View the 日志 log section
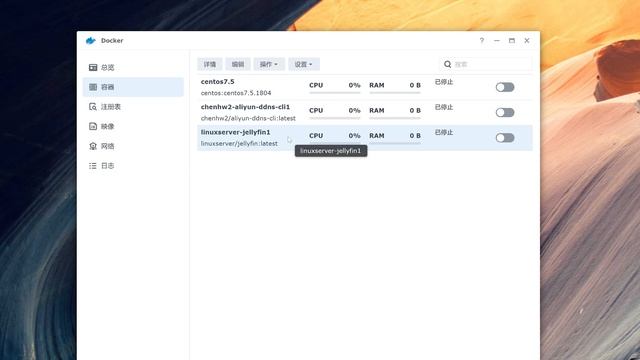Screen dimensions: 640x360 click(x=133, y=165)
